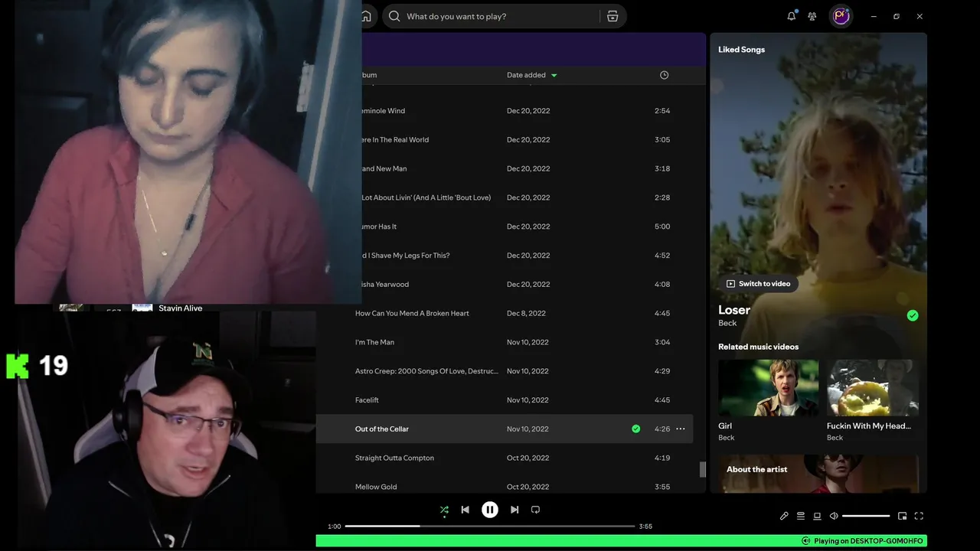Pause the current song

(490, 510)
